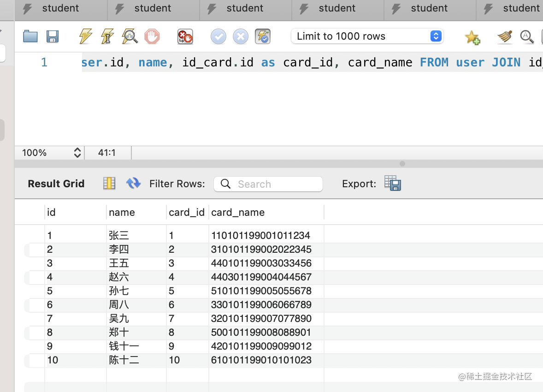Switch to the first student tab
The width and height of the screenshot is (543, 392).
[x=60, y=8]
